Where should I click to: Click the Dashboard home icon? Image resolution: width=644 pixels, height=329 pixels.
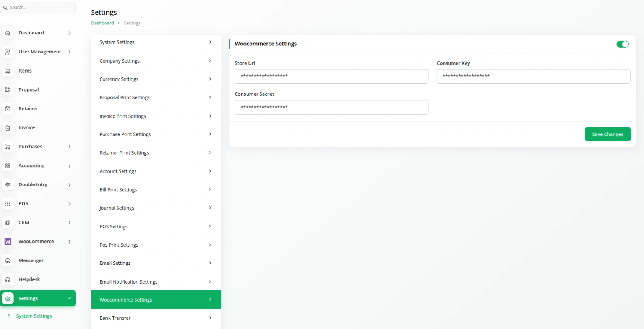point(8,33)
